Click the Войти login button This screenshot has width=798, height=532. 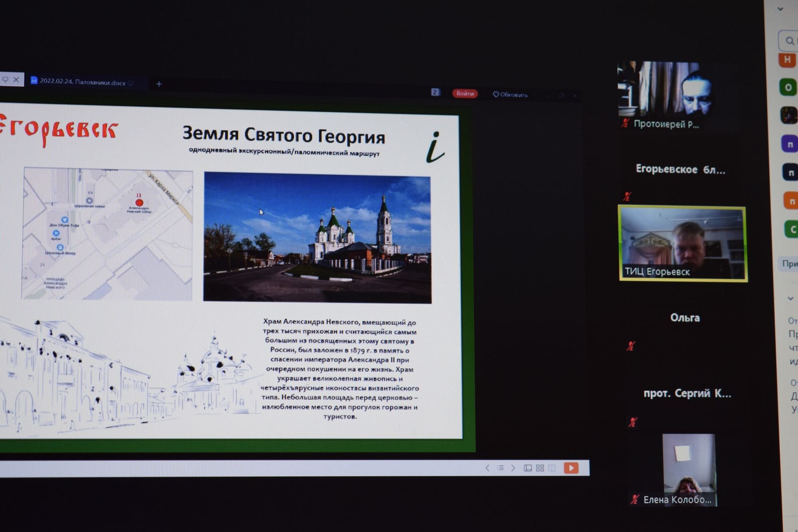(465, 93)
